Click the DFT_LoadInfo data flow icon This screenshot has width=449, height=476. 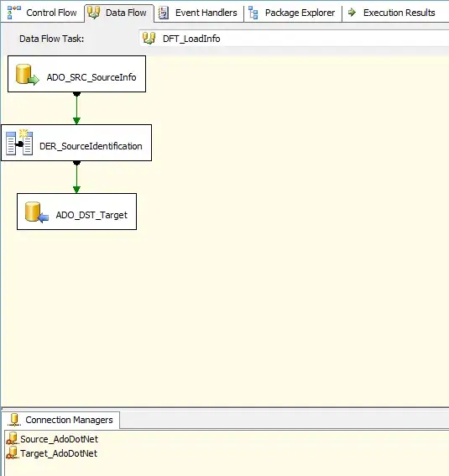[x=149, y=39]
